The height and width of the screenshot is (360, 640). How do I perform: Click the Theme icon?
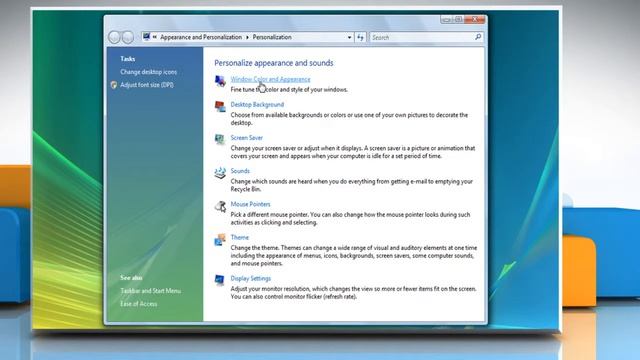[x=220, y=239]
